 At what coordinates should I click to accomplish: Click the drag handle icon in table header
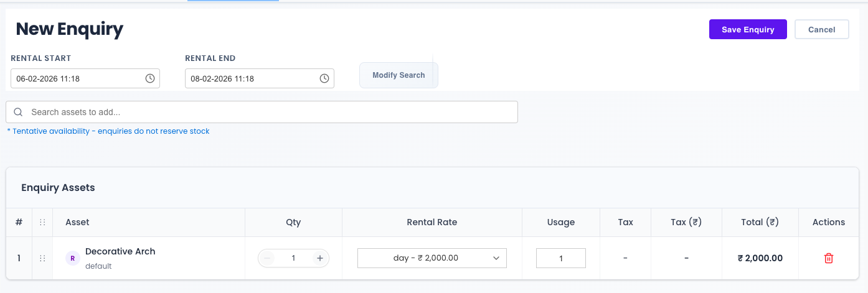[x=42, y=222]
